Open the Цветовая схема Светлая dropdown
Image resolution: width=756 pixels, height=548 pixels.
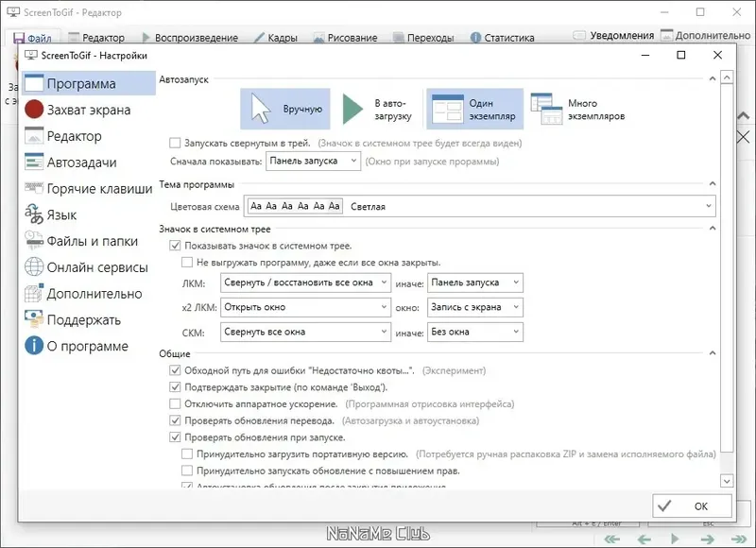pos(480,206)
